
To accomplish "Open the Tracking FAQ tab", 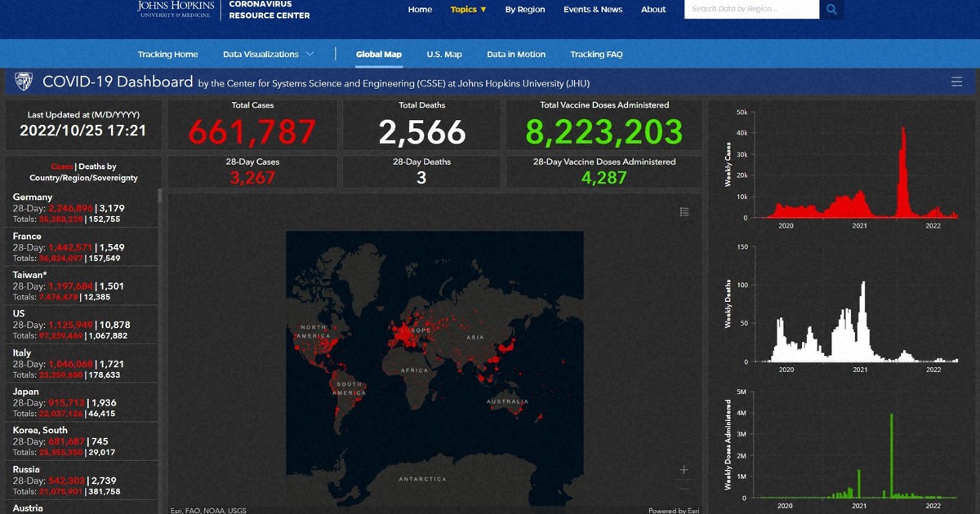I will point(596,55).
